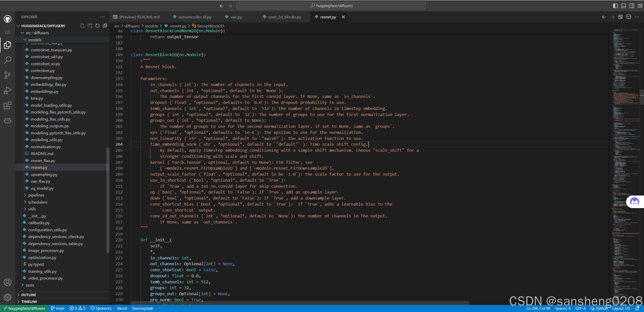
Task: Open the Manage settings gear
Action: pyautogui.click(x=8, y=297)
